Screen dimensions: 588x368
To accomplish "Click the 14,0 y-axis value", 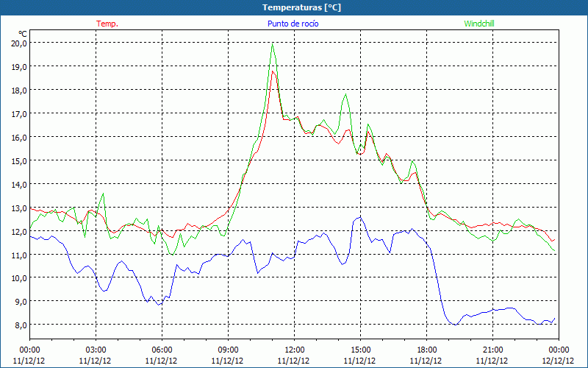I will click(x=20, y=184).
